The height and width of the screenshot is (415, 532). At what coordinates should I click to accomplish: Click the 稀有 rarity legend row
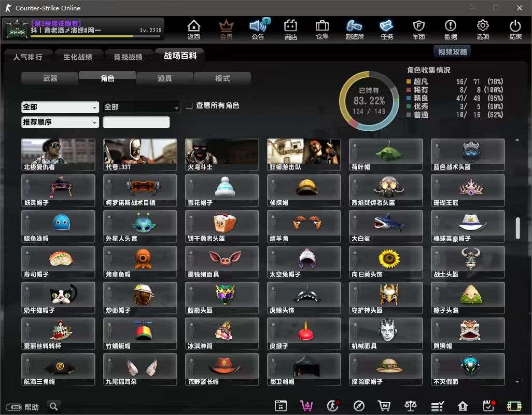coord(455,90)
